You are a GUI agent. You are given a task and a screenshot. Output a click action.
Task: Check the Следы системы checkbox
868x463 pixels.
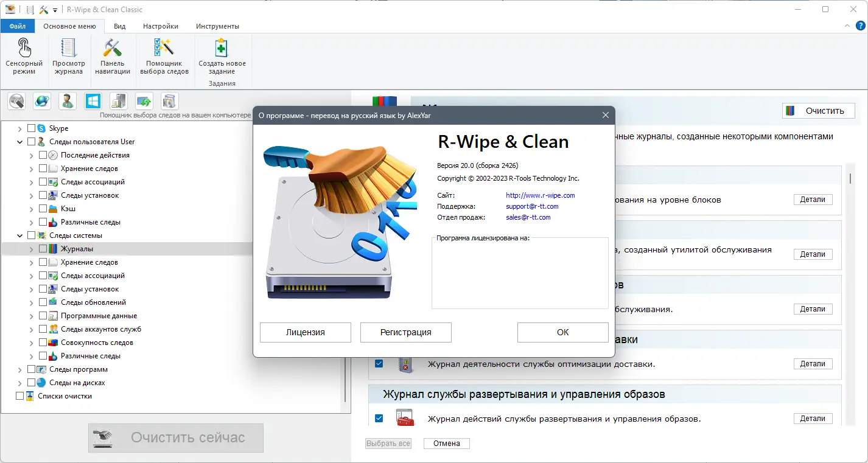(31, 235)
